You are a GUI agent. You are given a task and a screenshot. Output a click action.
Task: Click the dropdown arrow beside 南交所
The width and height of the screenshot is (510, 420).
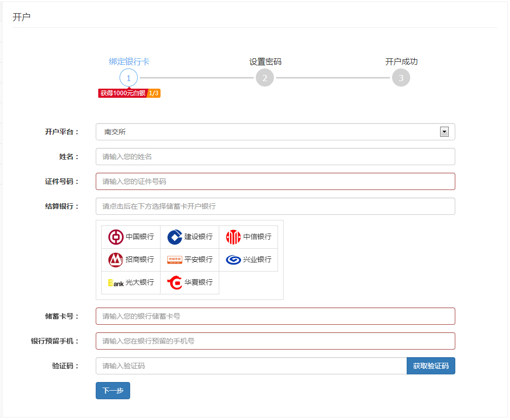point(444,131)
